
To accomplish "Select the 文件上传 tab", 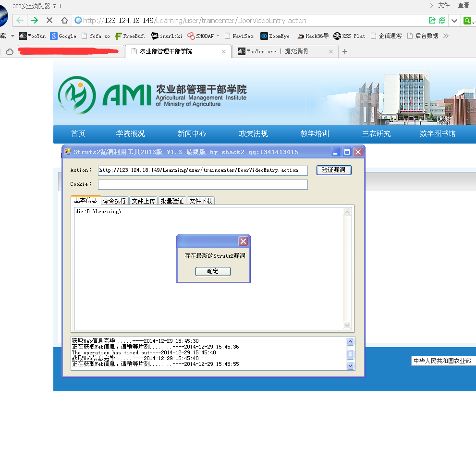I will pos(143,201).
